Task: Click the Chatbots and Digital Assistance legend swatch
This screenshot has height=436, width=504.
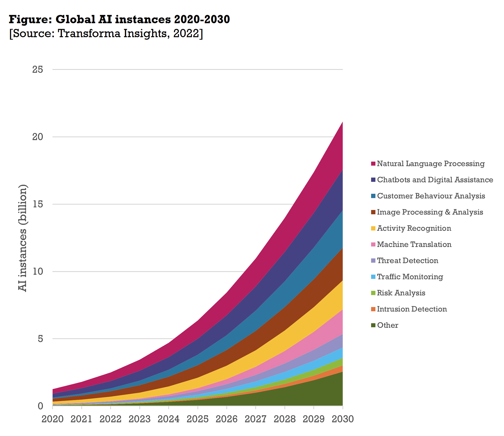Action: (373, 180)
